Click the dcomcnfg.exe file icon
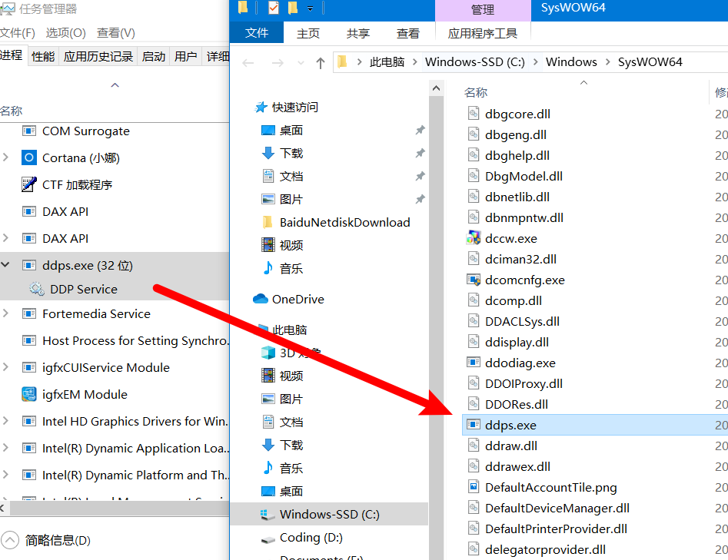728x560 pixels. point(473,280)
